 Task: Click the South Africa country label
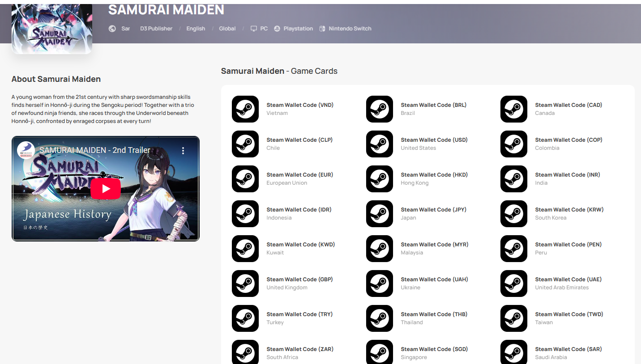282,357
